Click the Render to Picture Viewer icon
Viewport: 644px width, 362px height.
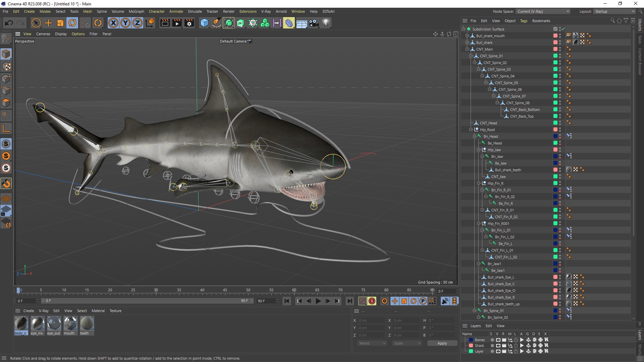pos(177,23)
